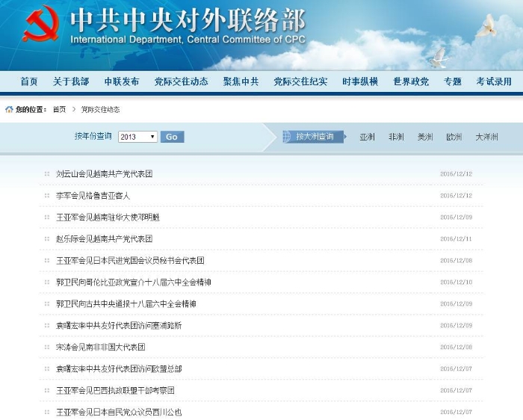Click the CPC hammer and sickle logo

[41, 23]
